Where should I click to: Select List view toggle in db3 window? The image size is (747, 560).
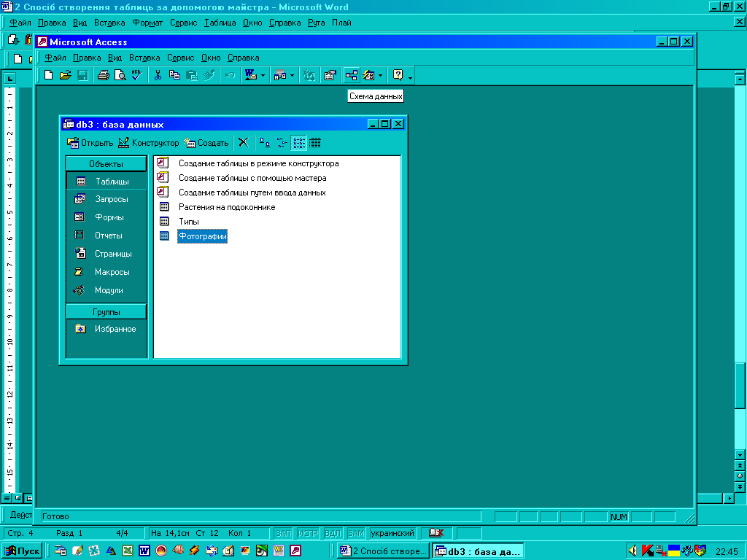pos(298,142)
